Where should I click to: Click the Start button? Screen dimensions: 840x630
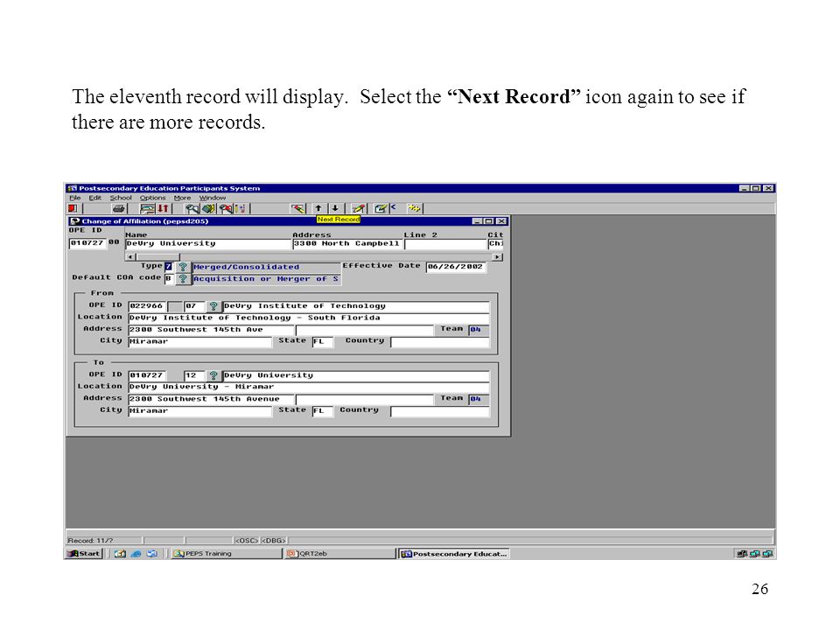coord(84,553)
